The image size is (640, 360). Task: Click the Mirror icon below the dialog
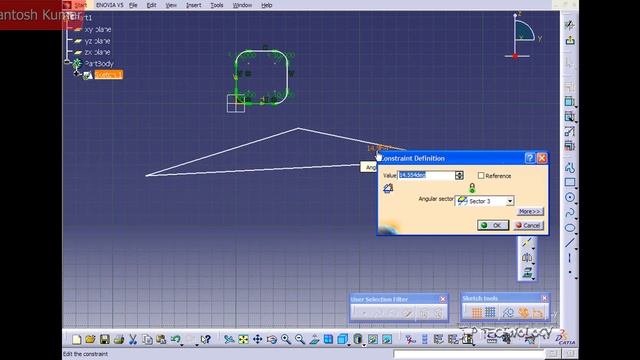pos(527,257)
